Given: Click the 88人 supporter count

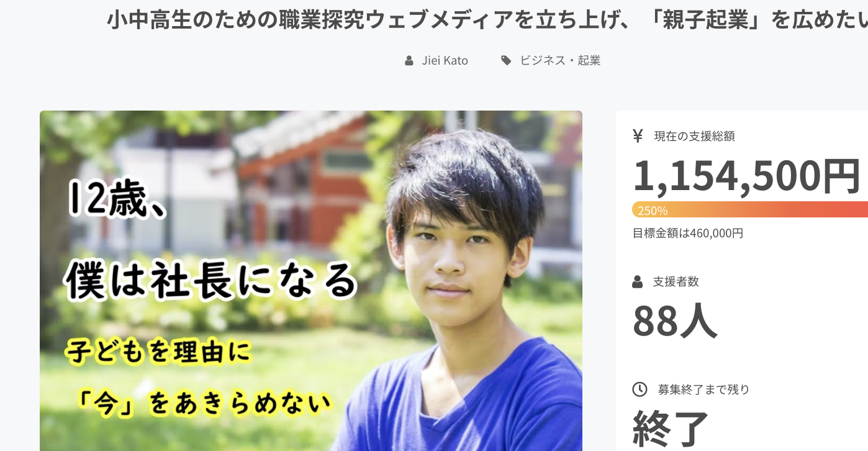Looking at the screenshot, I should pyautogui.click(x=675, y=321).
